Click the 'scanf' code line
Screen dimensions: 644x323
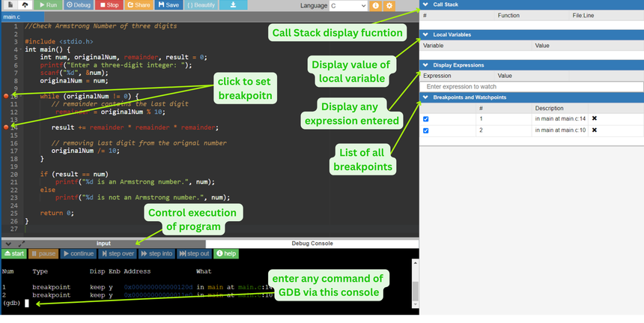tap(74, 73)
